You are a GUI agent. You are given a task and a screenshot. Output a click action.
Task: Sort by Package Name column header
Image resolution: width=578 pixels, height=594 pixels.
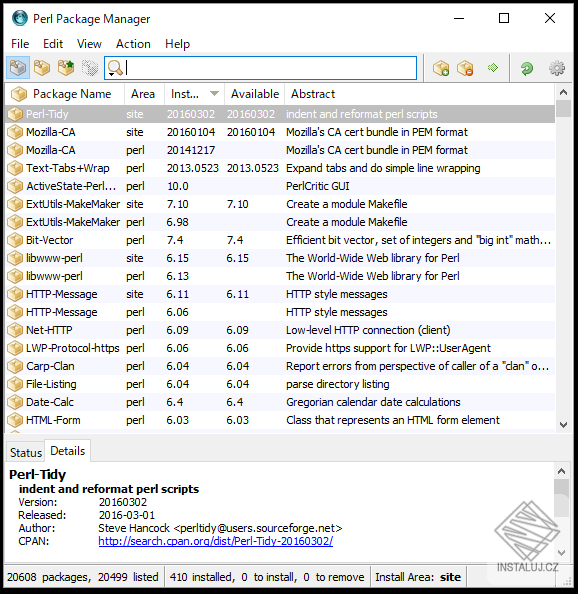tap(65, 94)
